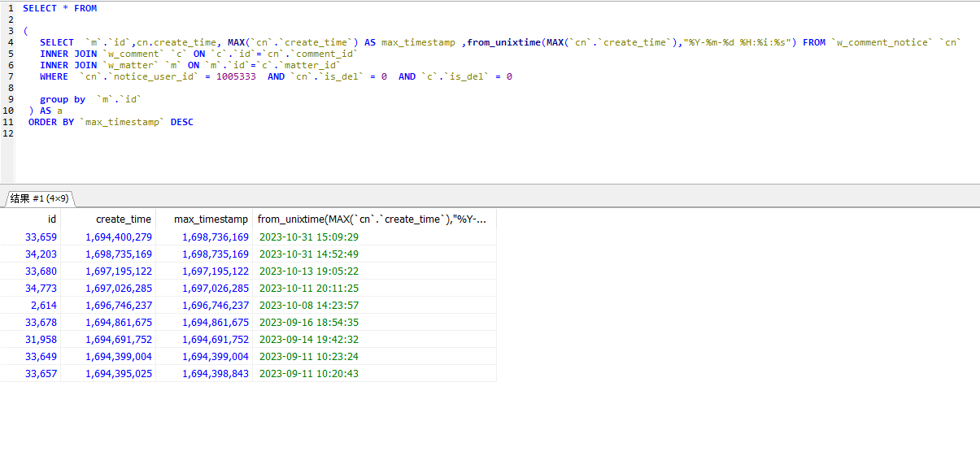Click INNER JOIN w_comment line in editor

point(198,54)
